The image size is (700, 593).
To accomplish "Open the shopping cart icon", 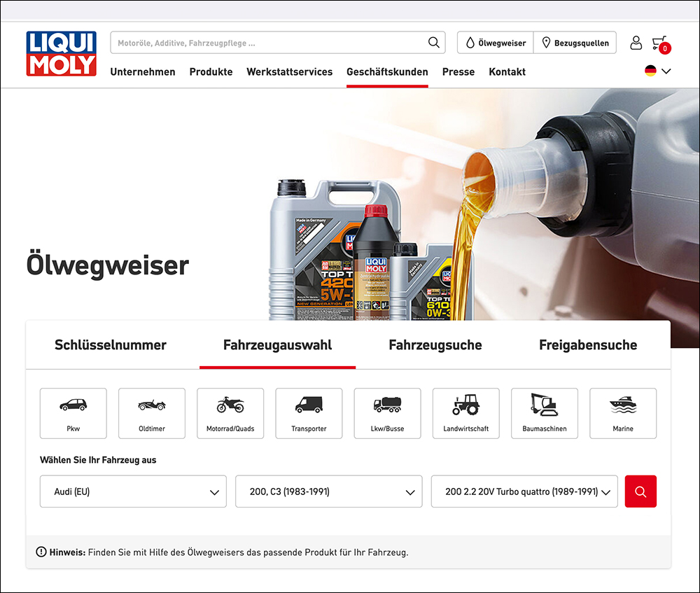I will coord(661,44).
